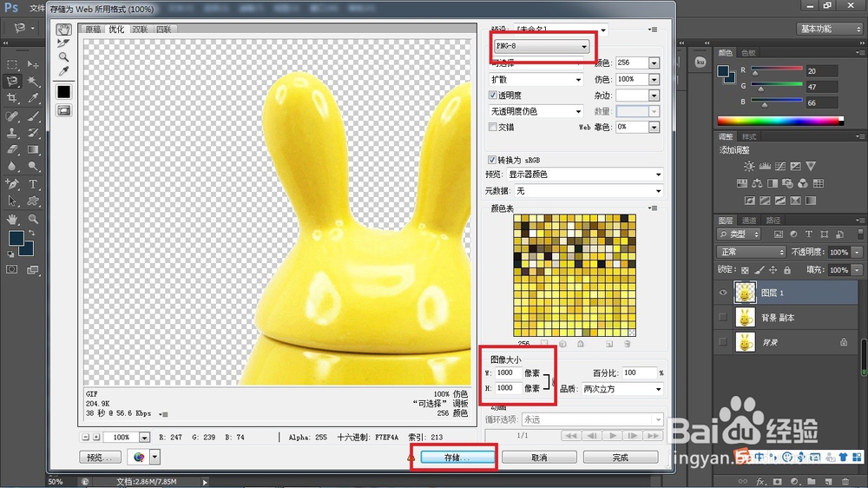Open the 100% zoom level dropdown
868x488 pixels.
coord(144,438)
